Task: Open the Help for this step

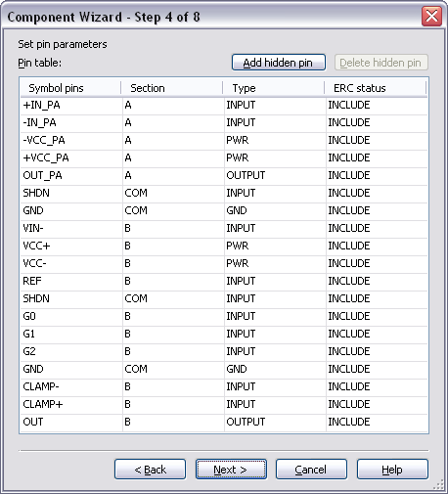Action: point(392,470)
